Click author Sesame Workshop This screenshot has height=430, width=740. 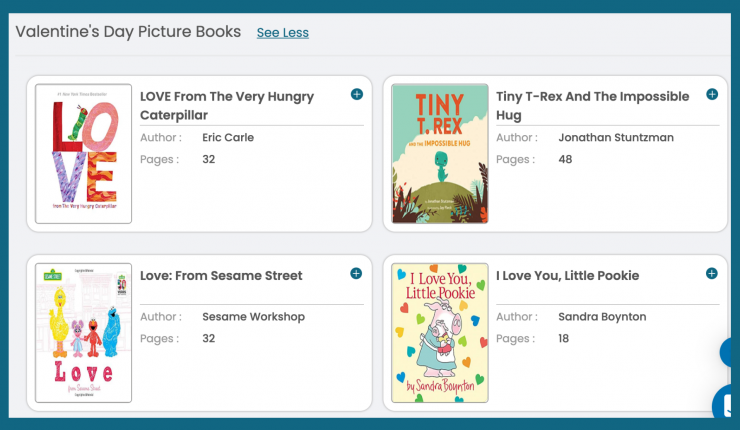(x=253, y=317)
